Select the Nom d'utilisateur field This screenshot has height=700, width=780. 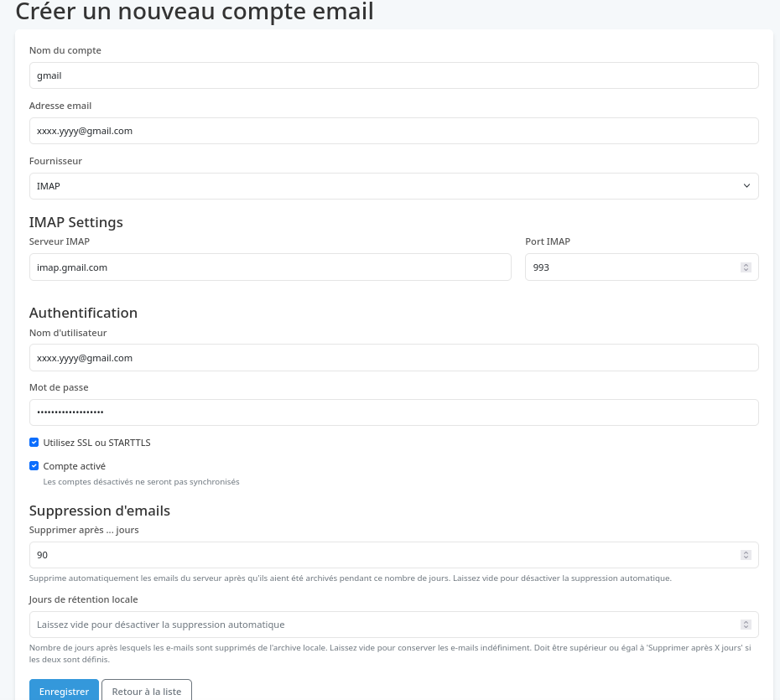point(393,357)
